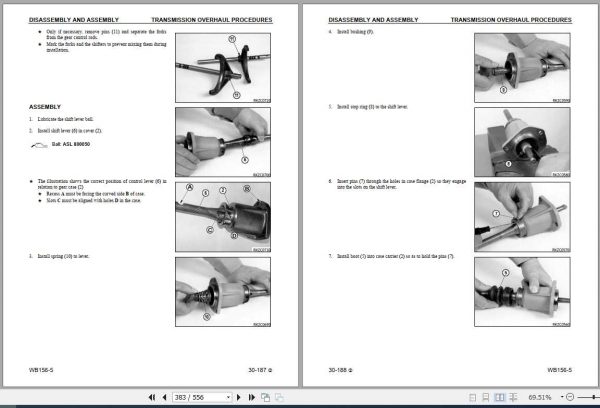Switch to continuous facing view
The height and width of the screenshot is (408, 600).
[513, 398]
